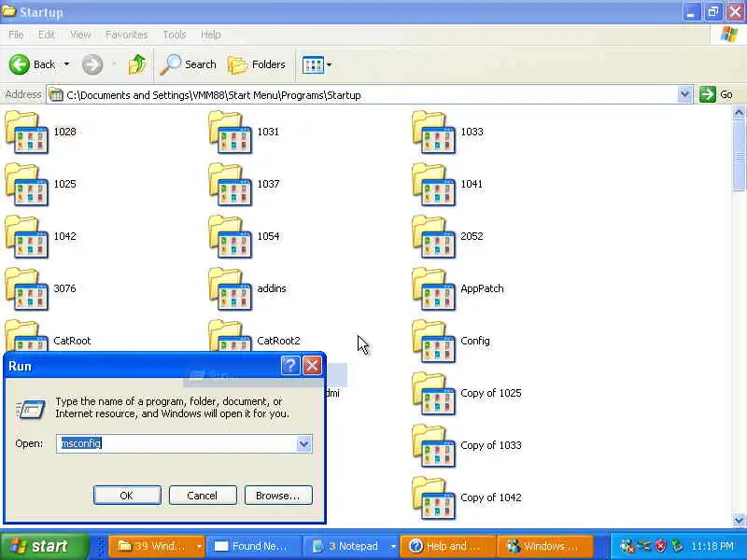Open the 1028 folder icon
The height and width of the screenshot is (560, 747).
[27, 132]
